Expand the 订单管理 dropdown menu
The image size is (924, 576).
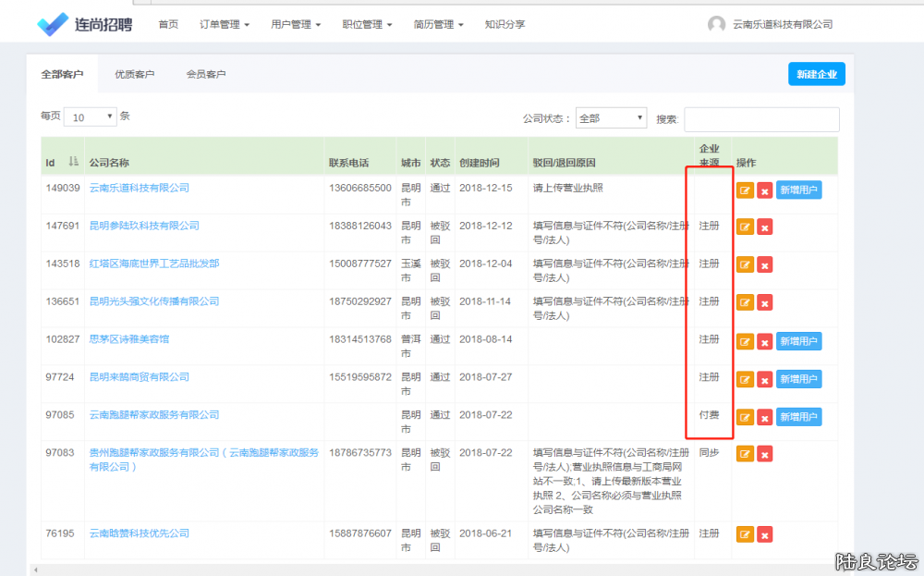coord(224,25)
